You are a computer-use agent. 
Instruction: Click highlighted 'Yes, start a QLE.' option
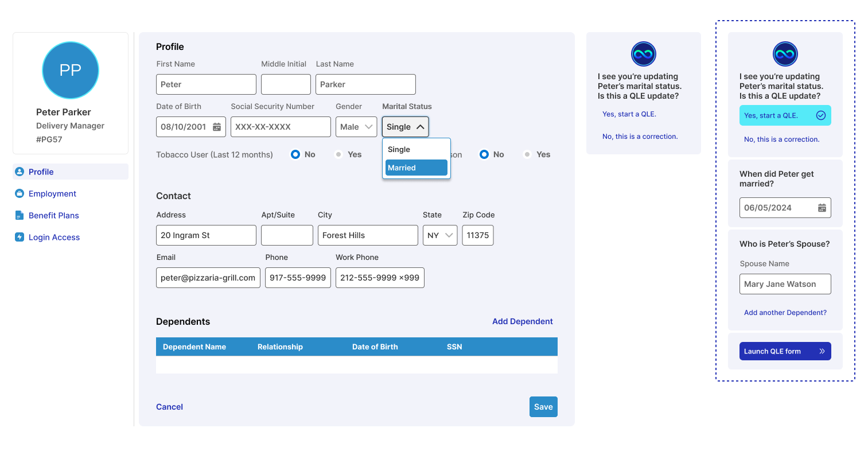[x=785, y=115]
